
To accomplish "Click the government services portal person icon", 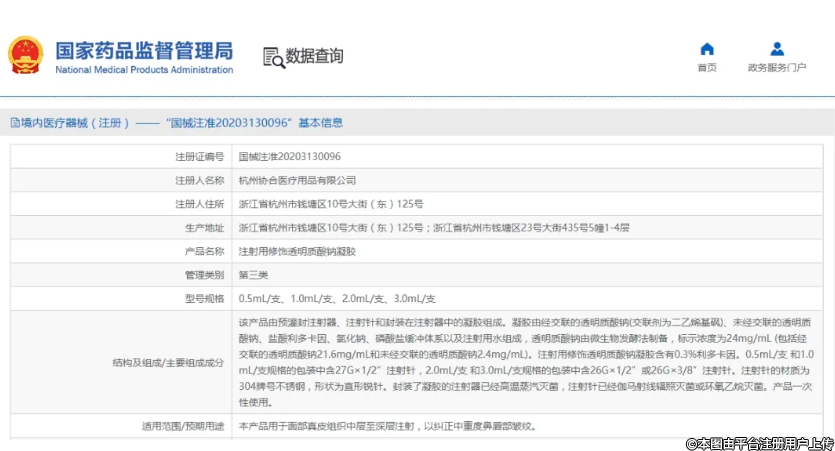I will [777, 49].
